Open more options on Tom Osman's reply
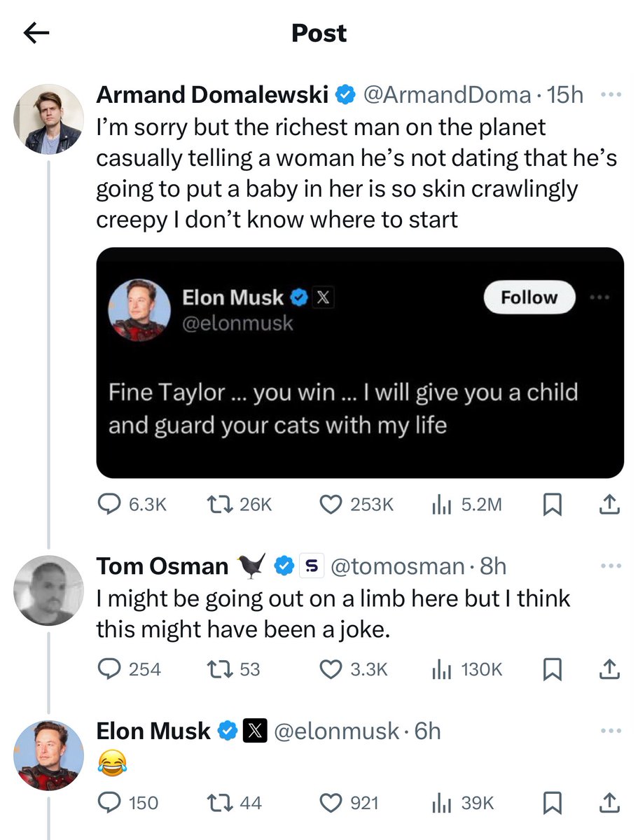This screenshot has width=638, height=840. tap(611, 565)
